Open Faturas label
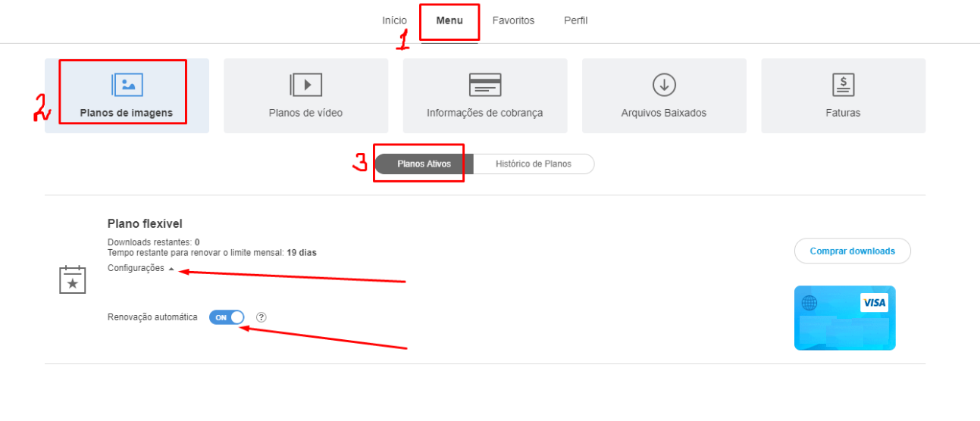Image resolution: width=980 pixels, height=421 pixels. (844, 113)
